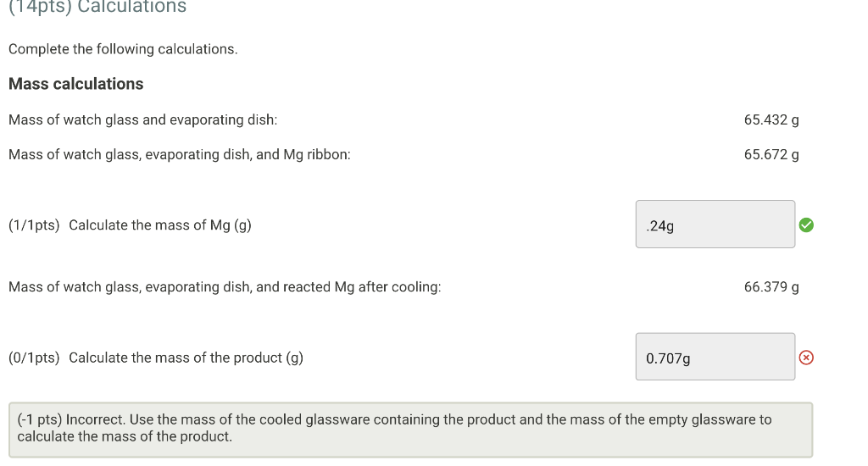Click the green checkmark icon
Screen dimensions: 868x466
click(x=806, y=225)
